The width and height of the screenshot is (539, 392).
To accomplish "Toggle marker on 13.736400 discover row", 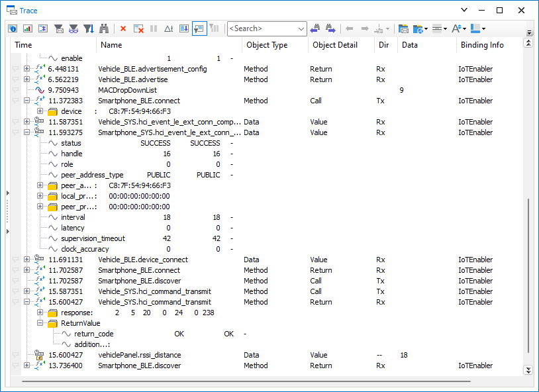I will [15, 366].
